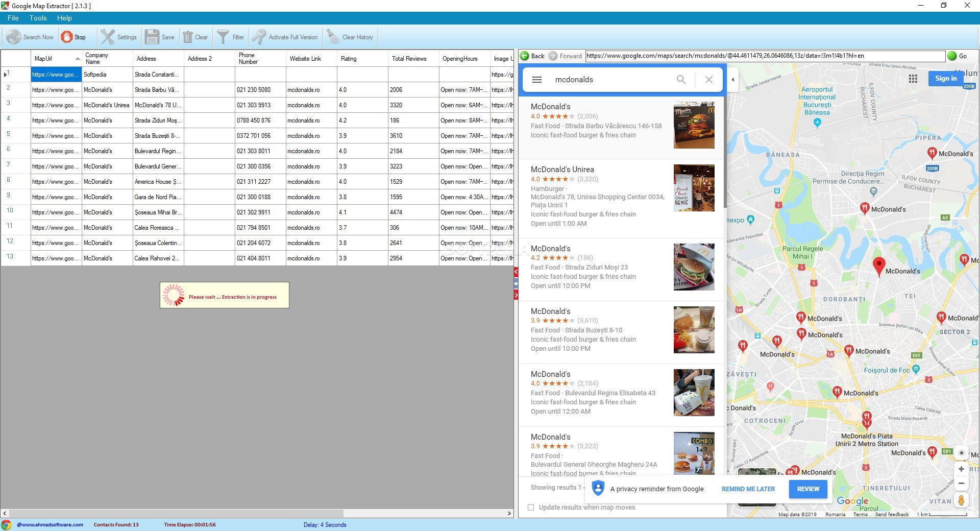Screen dimensions: 980x531
Task: Click the burger thumbnail for Strada Buzești result
Action: tap(694, 330)
